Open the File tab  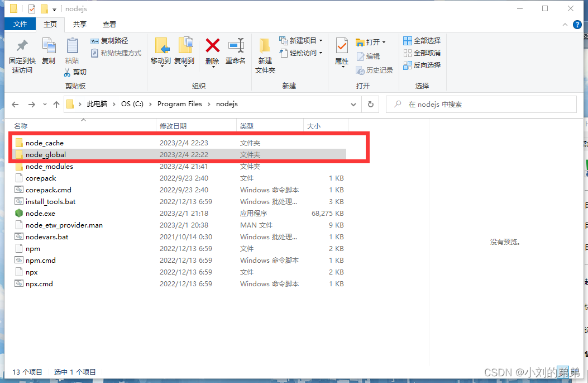coord(20,24)
